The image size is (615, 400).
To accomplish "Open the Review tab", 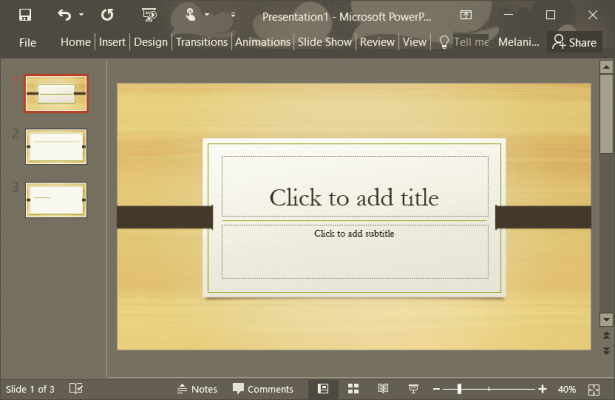I will pos(377,42).
